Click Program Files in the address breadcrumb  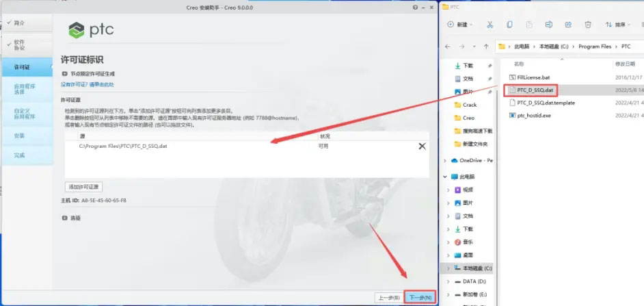[595, 47]
